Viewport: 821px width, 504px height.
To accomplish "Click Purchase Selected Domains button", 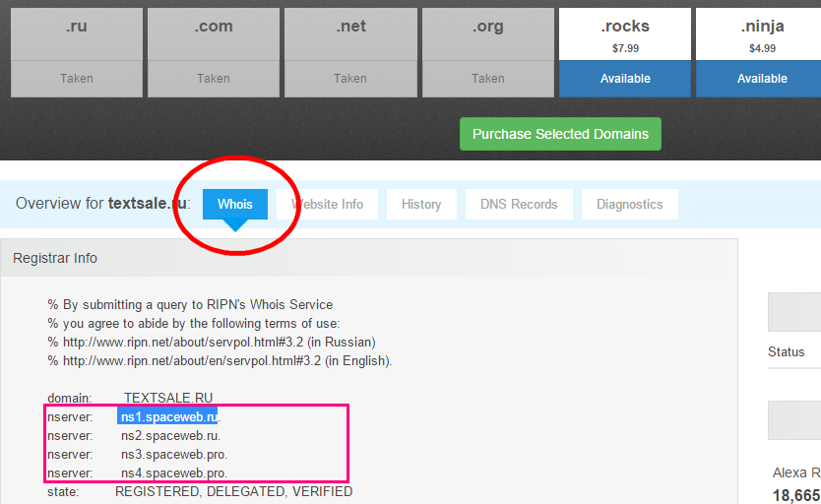I will tap(560, 134).
